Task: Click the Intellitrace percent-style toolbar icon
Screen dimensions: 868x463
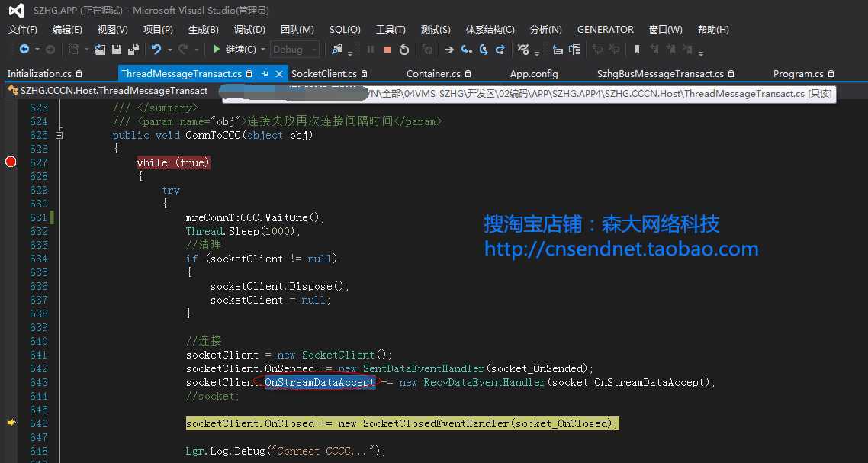Action: (x=522, y=50)
